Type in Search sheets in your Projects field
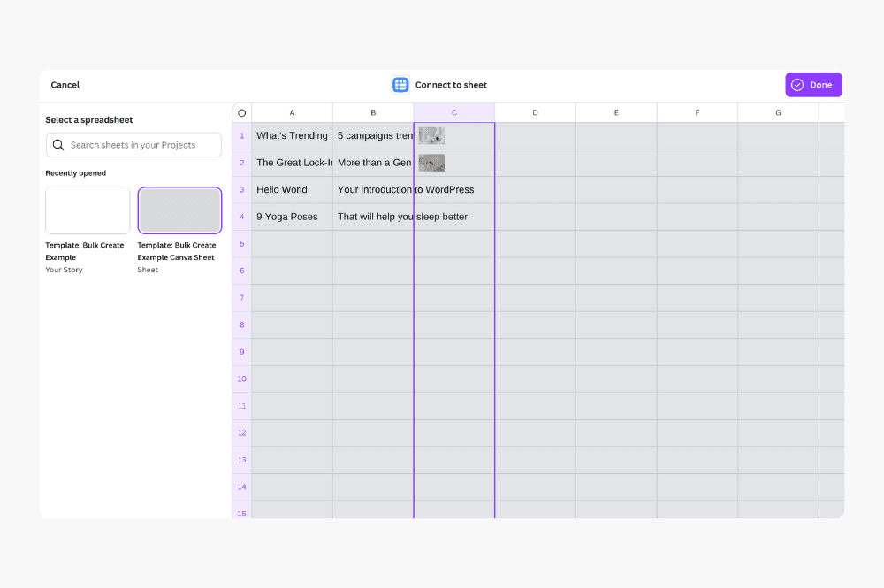The image size is (884, 588). 141,145
